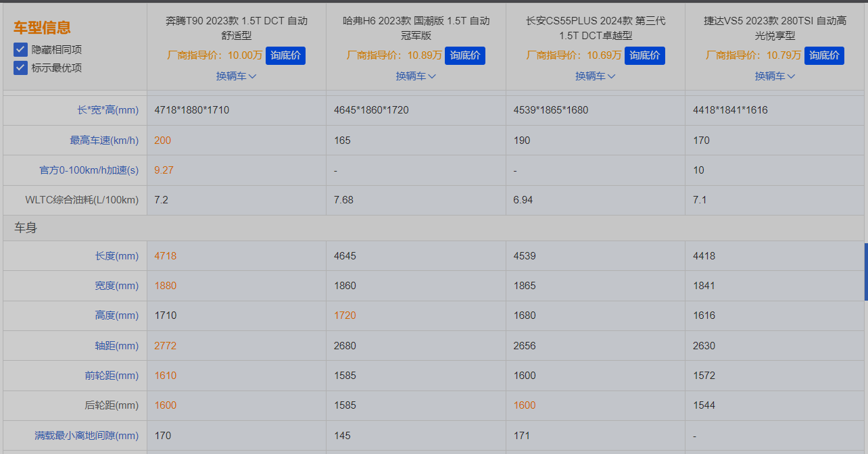Screen dimensions: 868x454
Task: Click the fuel consumption value 7.2
Action: 161,200
